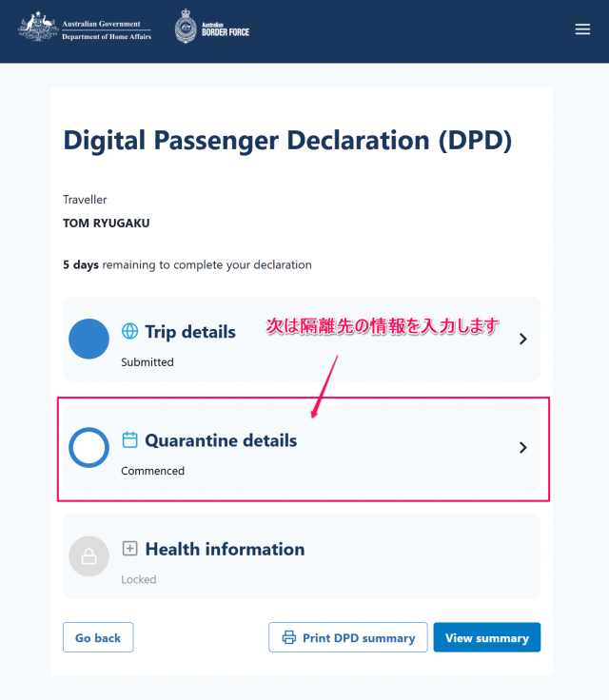Click the Australian Government coat of arms logo
The image size is (609, 700).
click(38, 27)
